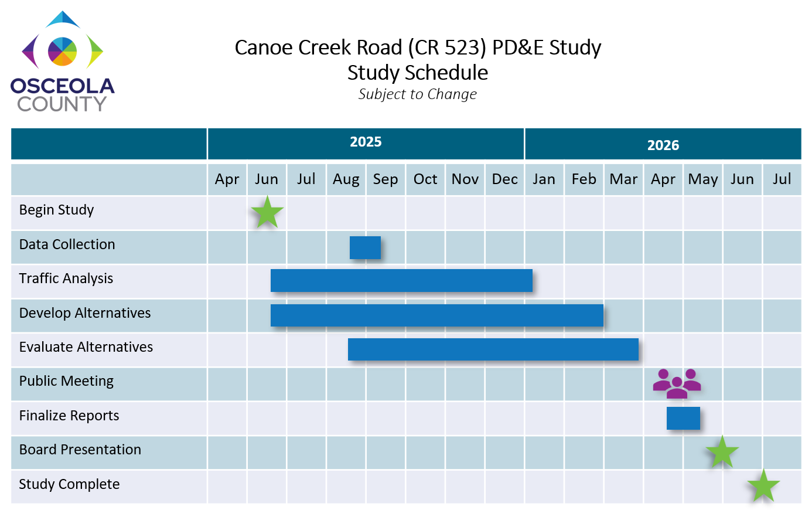Click the Osceola County logo
The width and height of the screenshot is (812, 520).
pyautogui.click(x=62, y=62)
